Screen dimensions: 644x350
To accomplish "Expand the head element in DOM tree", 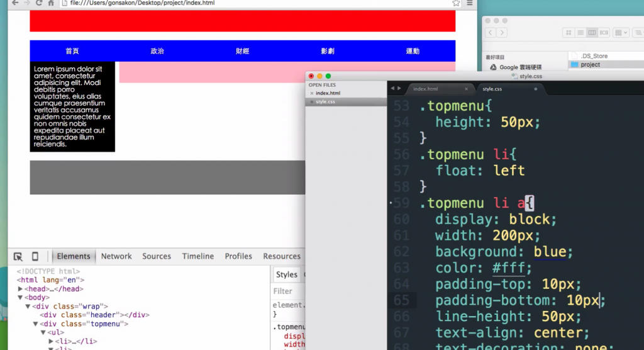I will coord(20,289).
